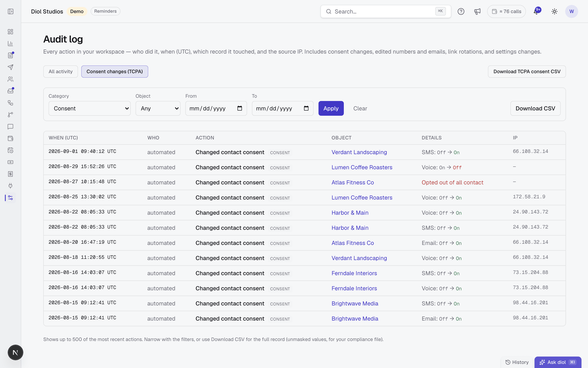Open the chat bubble messages icon

tap(10, 127)
